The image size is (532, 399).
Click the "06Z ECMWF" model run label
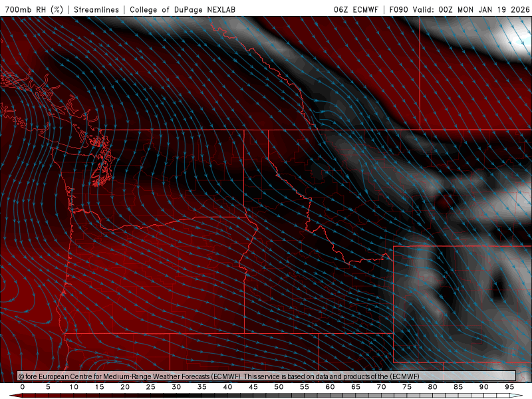click(356, 9)
